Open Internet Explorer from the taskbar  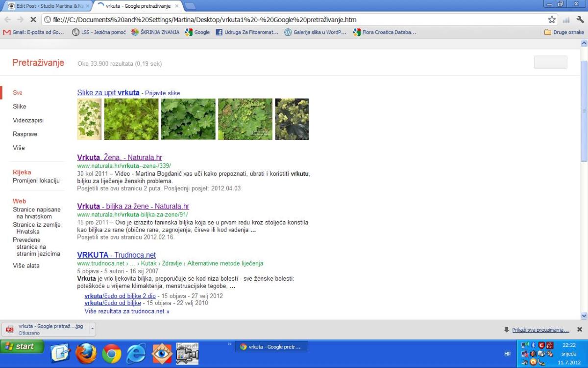(x=136, y=353)
